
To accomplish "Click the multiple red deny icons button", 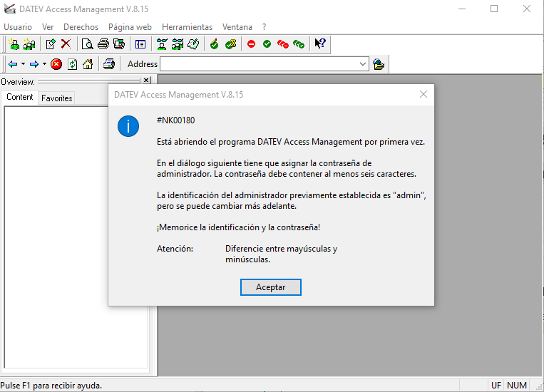I will [x=283, y=44].
